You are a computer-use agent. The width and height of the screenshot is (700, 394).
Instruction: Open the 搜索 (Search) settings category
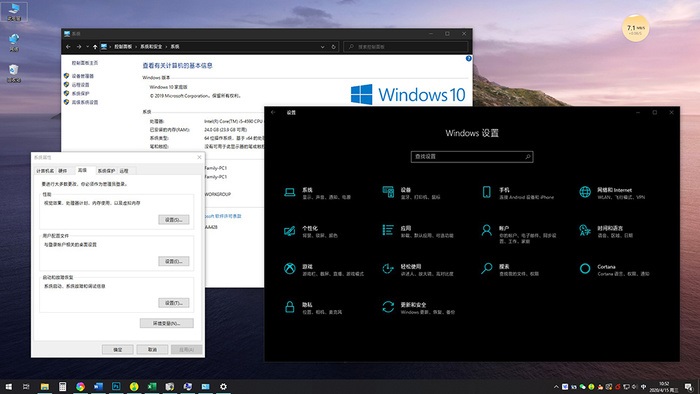[510, 270]
